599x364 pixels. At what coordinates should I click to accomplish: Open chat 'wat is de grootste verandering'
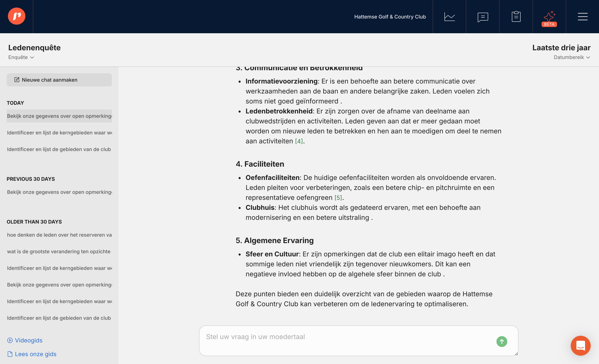pos(59,252)
